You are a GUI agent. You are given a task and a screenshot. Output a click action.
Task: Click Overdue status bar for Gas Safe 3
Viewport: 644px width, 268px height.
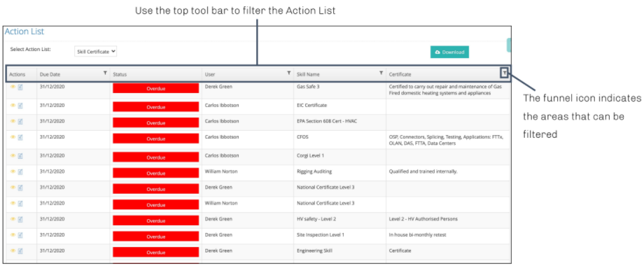coord(155,88)
